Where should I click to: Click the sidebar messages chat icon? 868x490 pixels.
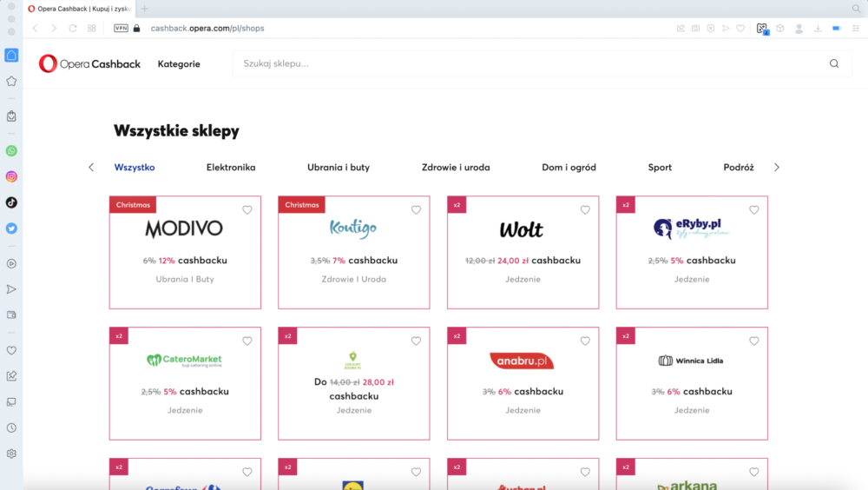[x=11, y=402]
